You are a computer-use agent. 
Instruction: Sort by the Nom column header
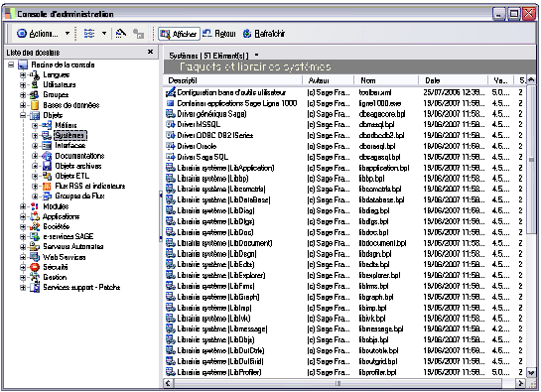(x=386, y=80)
